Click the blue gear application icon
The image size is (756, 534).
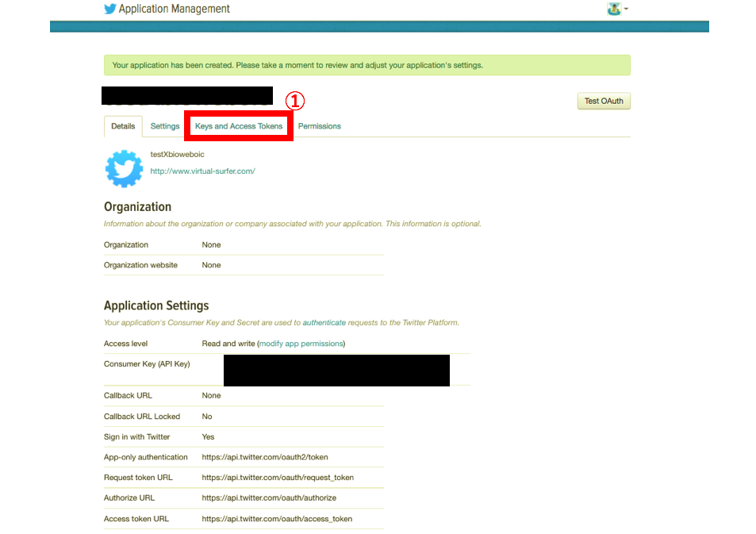point(124,169)
